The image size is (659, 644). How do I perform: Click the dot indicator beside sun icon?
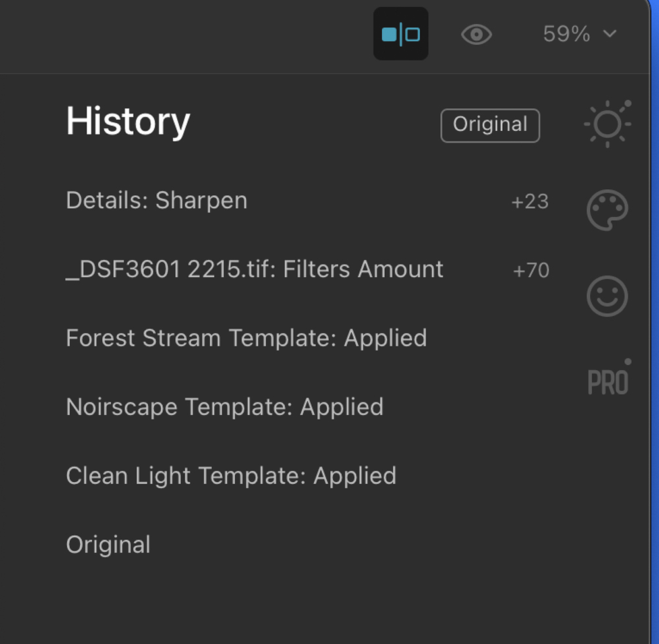(x=627, y=103)
